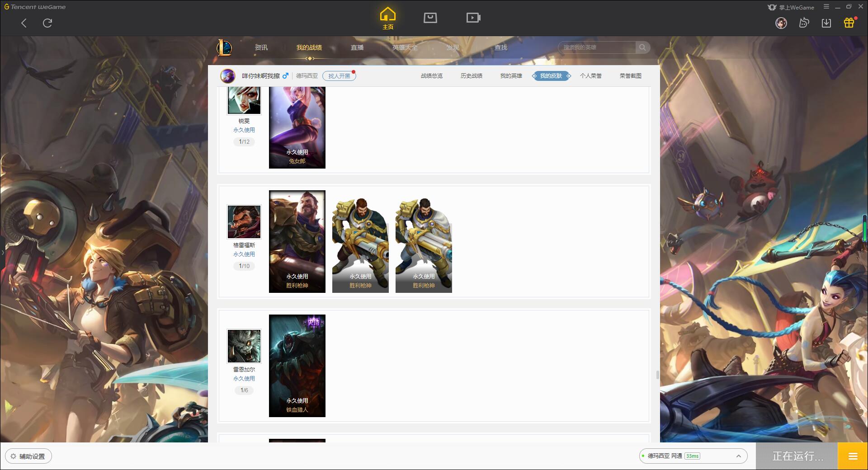Click the 找人开黑 button
The height and width of the screenshot is (470, 868).
tap(339, 76)
